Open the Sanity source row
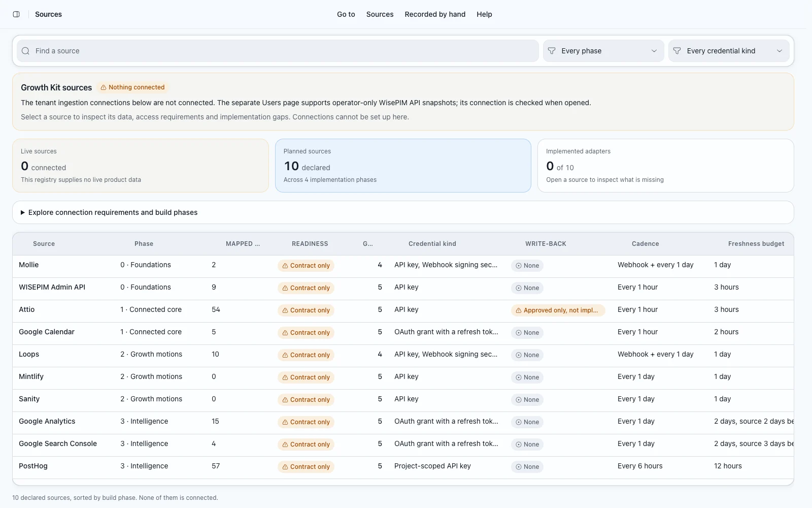Screen dimensions: 812x508 click(403, 400)
